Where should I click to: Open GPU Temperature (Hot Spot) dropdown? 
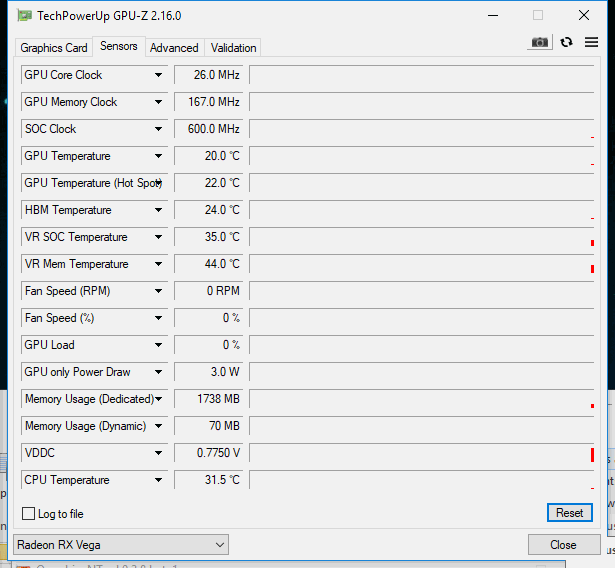[x=158, y=183]
